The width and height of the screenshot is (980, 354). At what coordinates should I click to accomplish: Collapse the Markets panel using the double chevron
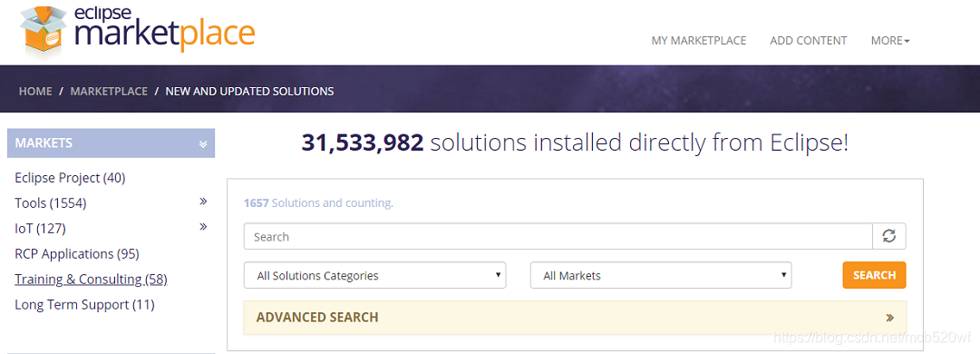[x=202, y=143]
